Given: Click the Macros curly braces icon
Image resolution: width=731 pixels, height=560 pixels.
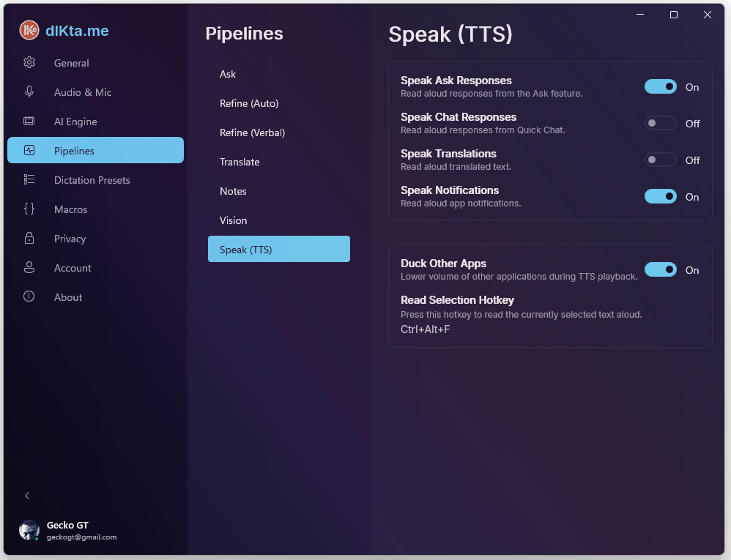Looking at the screenshot, I should coord(29,209).
